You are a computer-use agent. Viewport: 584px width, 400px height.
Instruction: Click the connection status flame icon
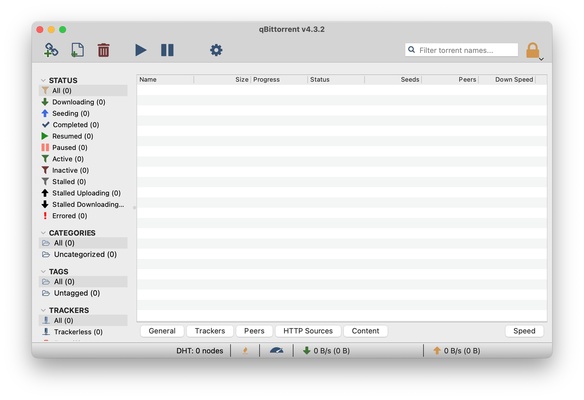tap(245, 351)
